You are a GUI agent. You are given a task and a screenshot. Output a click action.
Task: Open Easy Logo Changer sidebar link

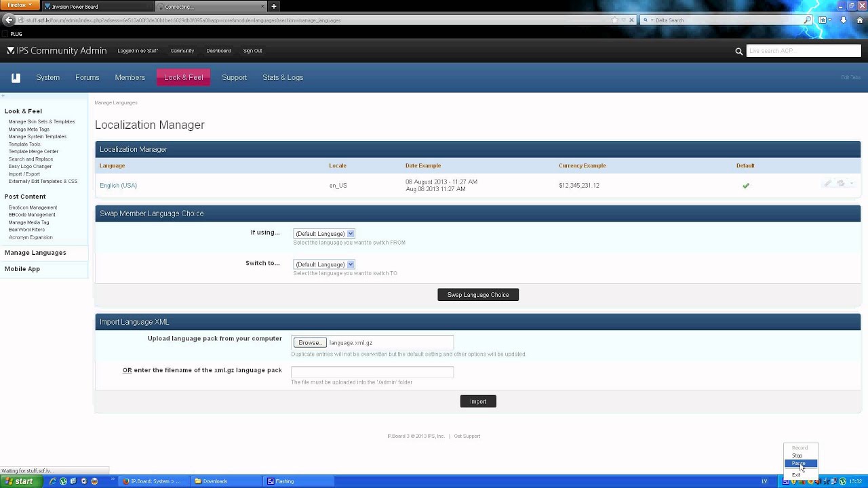pos(30,167)
